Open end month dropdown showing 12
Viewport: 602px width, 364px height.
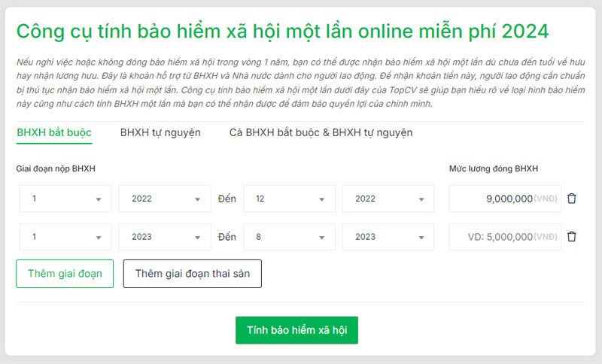tap(290, 199)
